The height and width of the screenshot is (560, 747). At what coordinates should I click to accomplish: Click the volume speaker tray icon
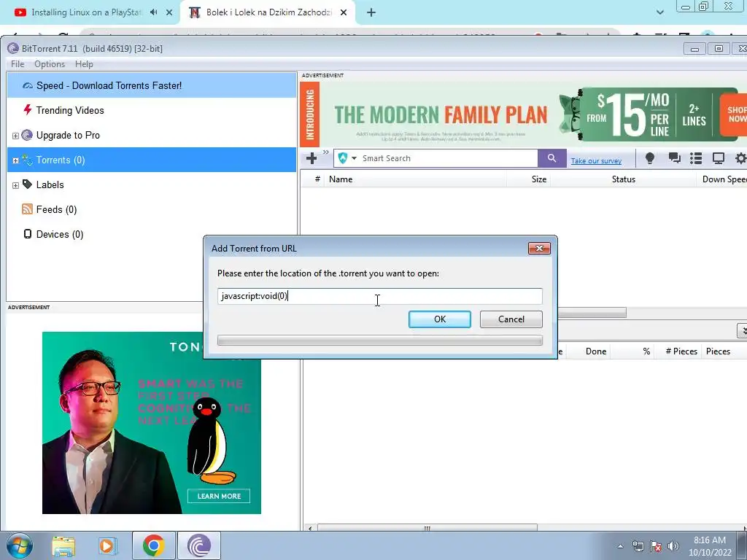point(673,546)
